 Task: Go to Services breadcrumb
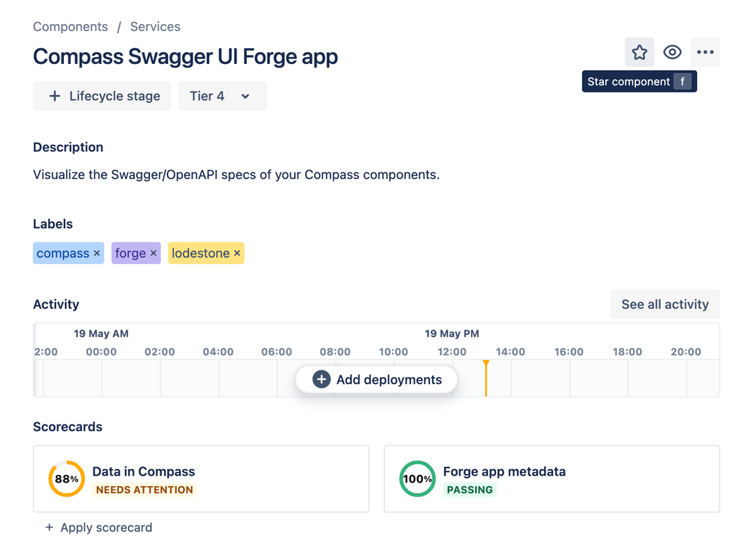click(x=155, y=27)
